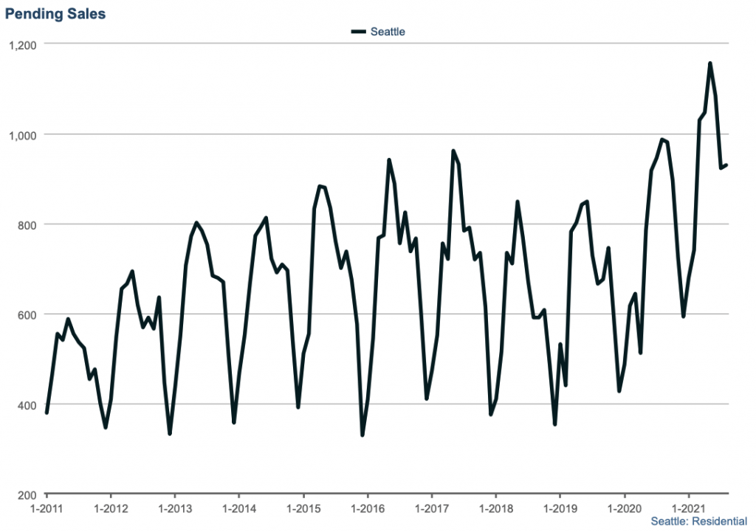Click the 400 y-axis label
756x532 pixels.
pyautogui.click(x=27, y=405)
